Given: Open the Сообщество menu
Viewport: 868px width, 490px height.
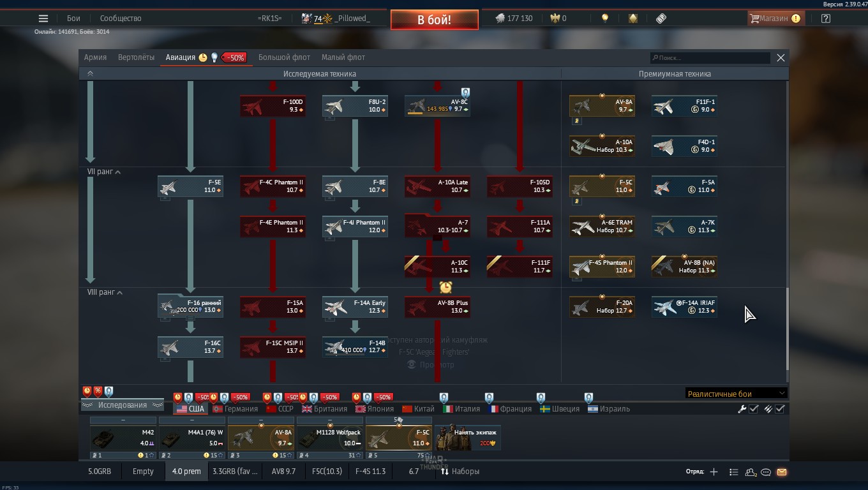Looking at the screenshot, I should click(x=121, y=19).
